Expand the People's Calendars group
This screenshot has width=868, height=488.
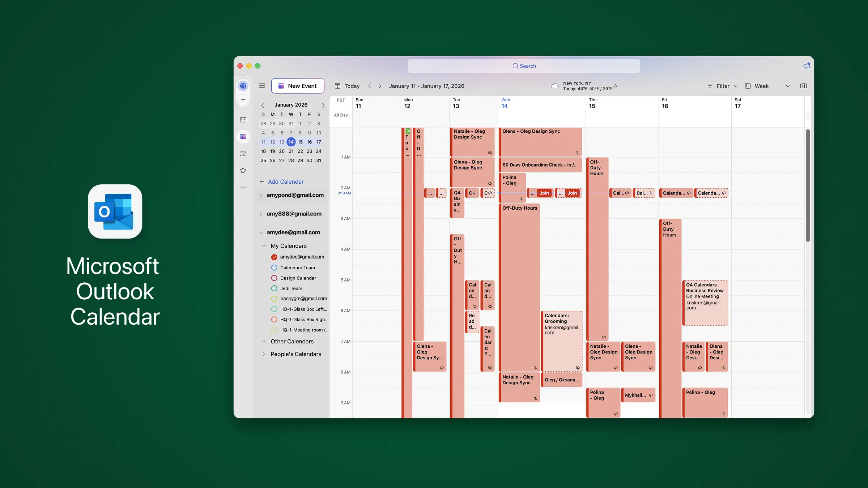pyautogui.click(x=264, y=354)
